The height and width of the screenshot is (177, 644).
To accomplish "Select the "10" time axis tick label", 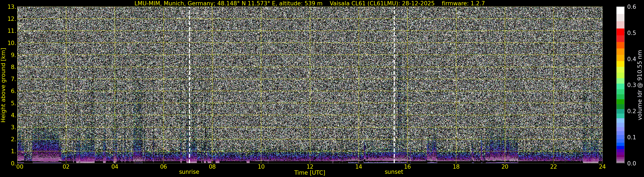I will click(x=261, y=167).
